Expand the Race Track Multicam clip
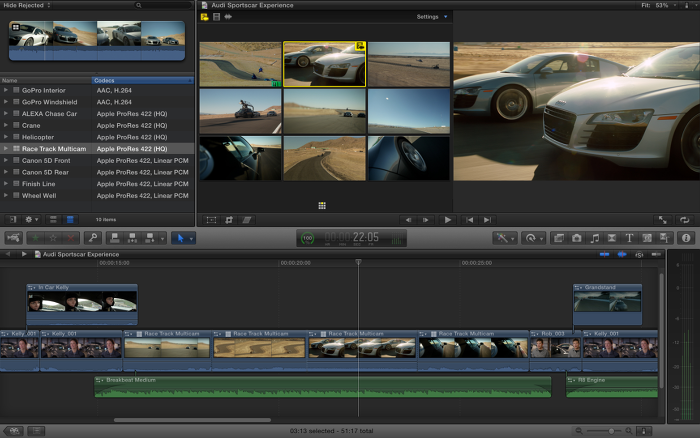The image size is (700, 438). point(6,148)
